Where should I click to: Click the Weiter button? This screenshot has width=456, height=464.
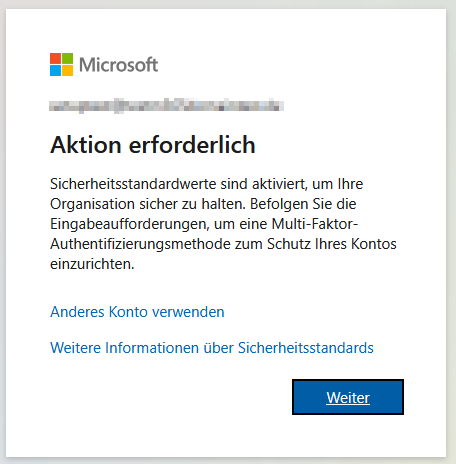coord(348,397)
